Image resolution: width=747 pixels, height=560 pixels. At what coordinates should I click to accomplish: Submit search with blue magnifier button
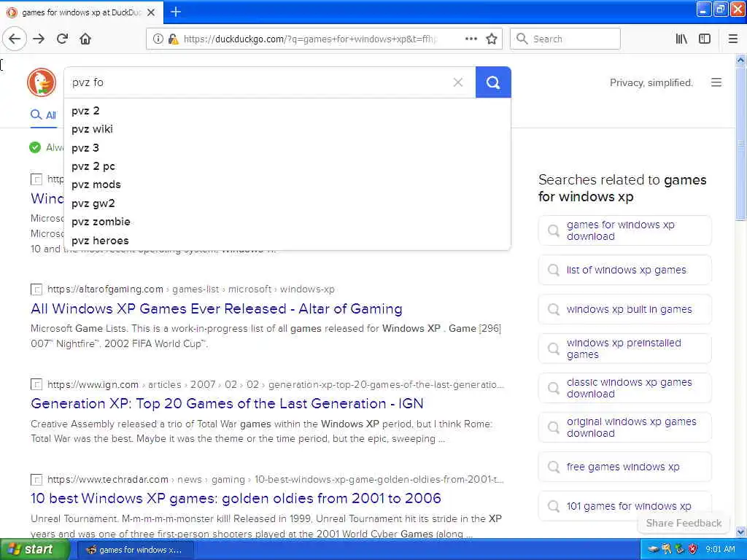[493, 82]
